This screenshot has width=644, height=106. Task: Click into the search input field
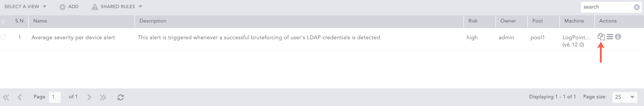(x=607, y=7)
